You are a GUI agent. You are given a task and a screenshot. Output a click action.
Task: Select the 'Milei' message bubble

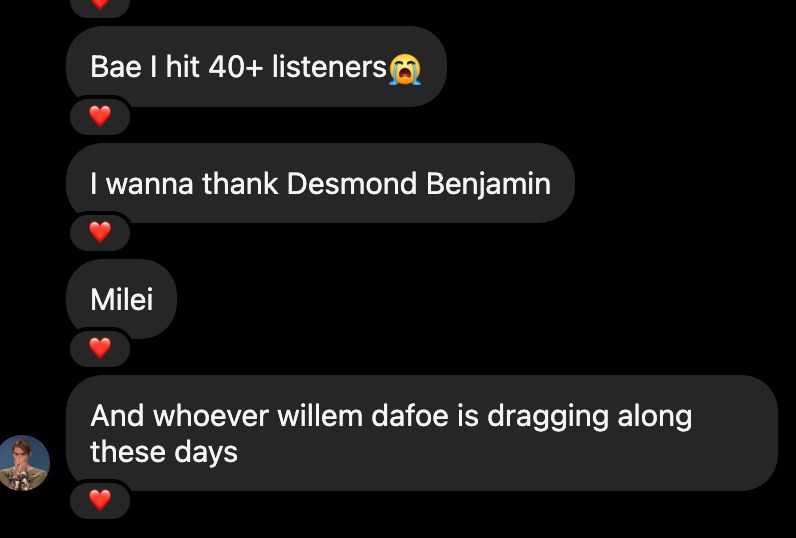click(122, 299)
